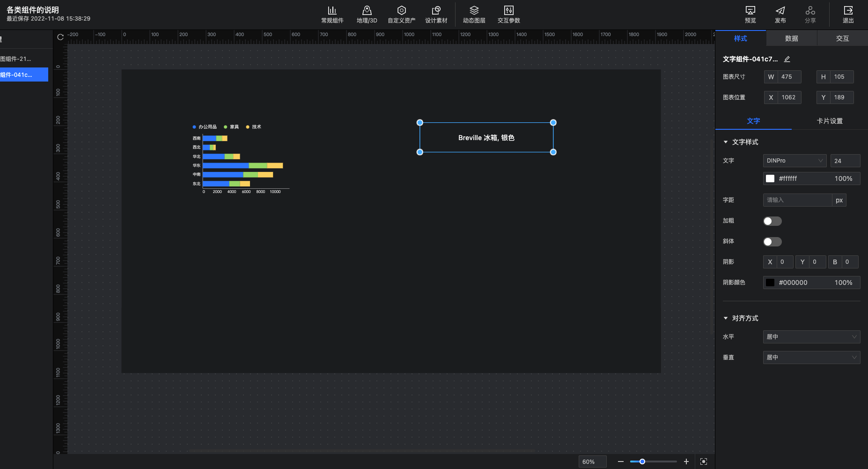Open the 设计素材 design materials menu

point(436,15)
